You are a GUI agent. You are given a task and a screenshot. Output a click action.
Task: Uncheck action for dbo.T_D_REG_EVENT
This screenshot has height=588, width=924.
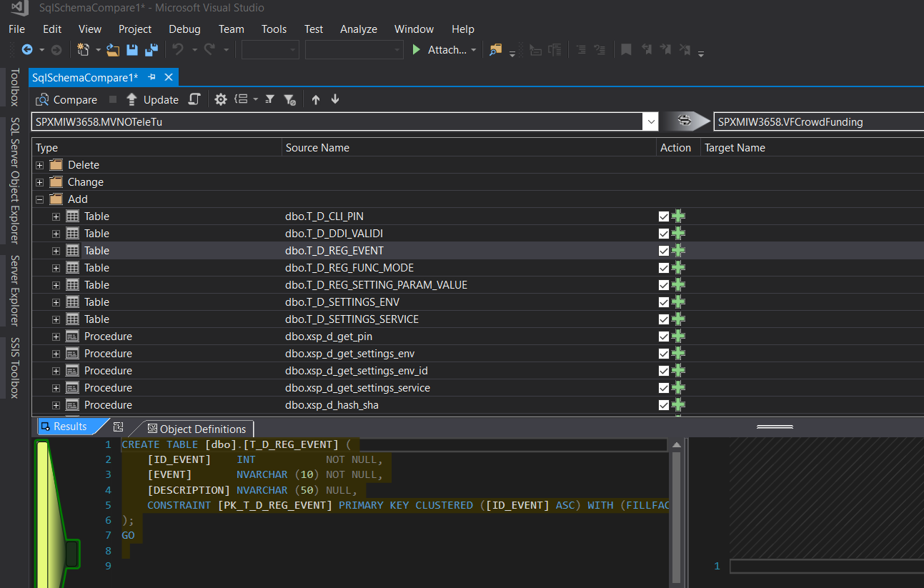click(x=664, y=251)
